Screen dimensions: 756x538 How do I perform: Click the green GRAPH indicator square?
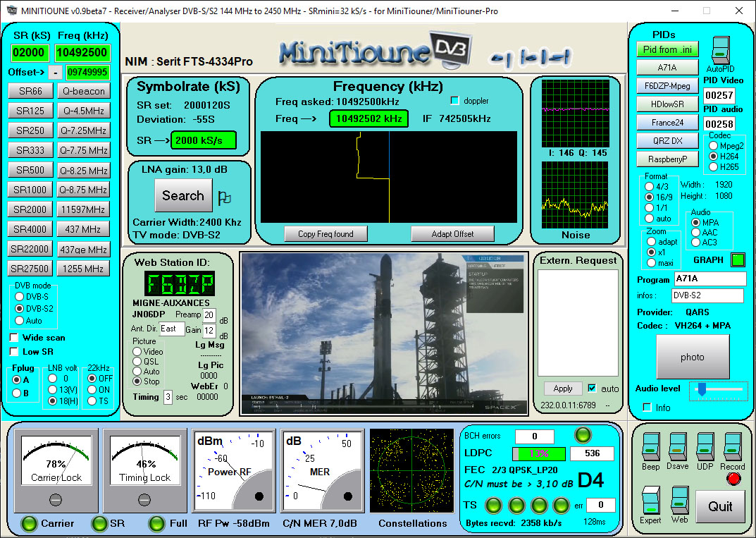[738, 259]
